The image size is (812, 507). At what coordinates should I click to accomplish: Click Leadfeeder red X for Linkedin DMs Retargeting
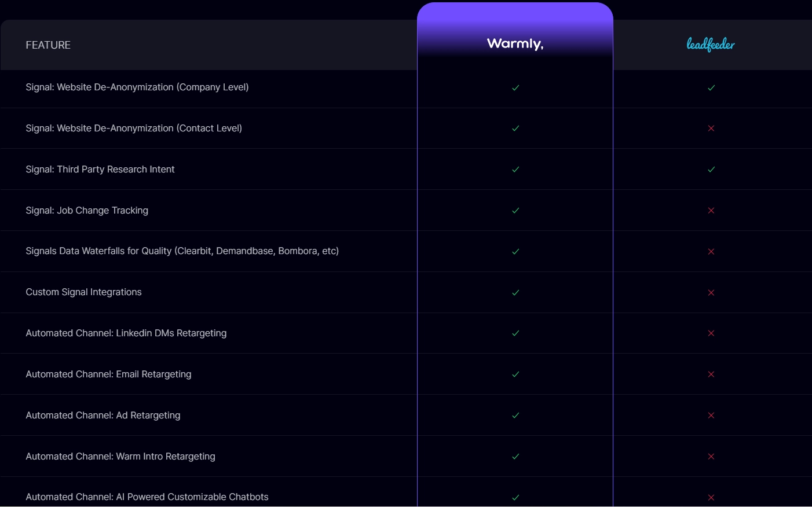click(x=711, y=333)
